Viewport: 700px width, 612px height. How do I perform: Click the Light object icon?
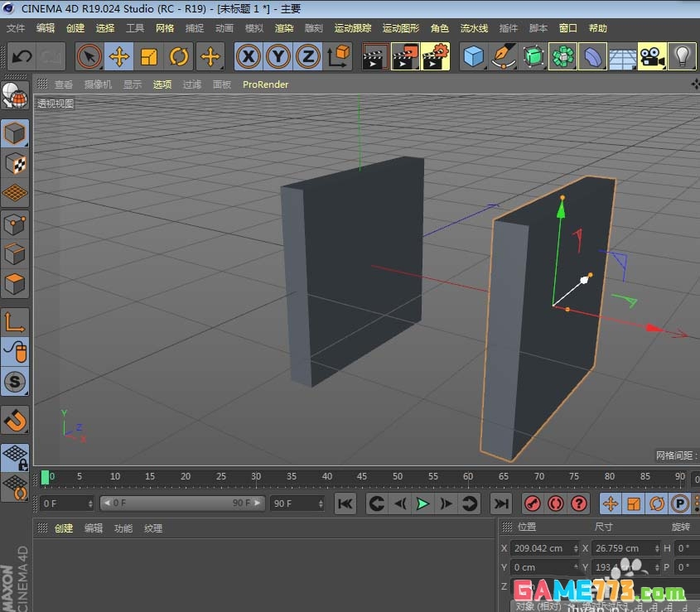[x=683, y=56]
